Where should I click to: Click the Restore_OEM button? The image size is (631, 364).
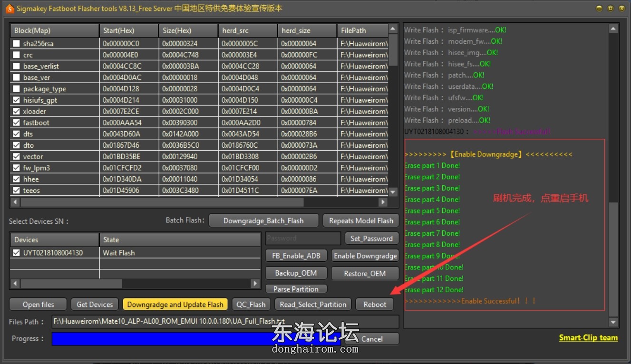click(x=365, y=273)
